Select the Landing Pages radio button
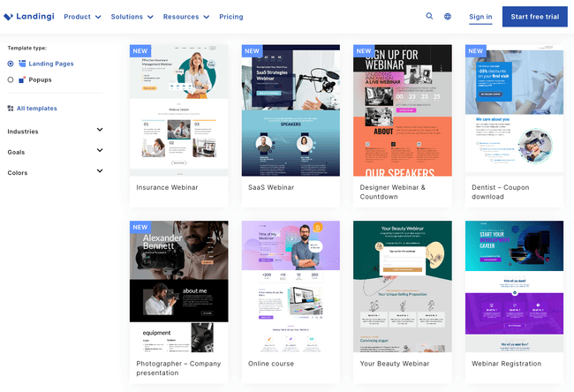Image resolution: width=574 pixels, height=392 pixels. point(11,64)
